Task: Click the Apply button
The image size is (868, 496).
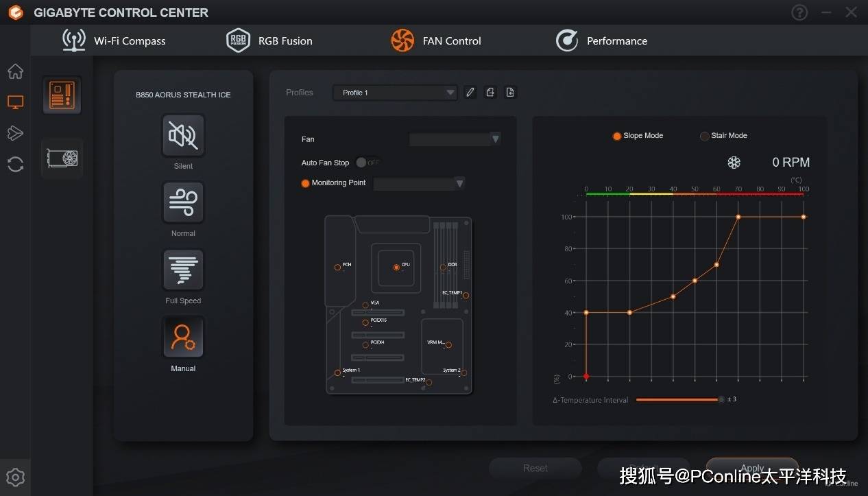Action: (x=752, y=468)
